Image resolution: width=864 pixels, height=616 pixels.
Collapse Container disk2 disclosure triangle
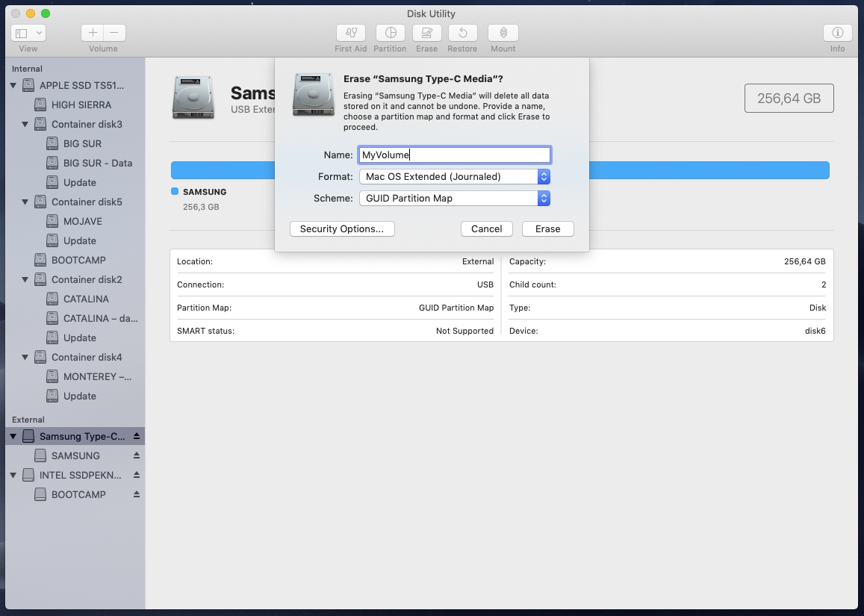[x=25, y=279]
